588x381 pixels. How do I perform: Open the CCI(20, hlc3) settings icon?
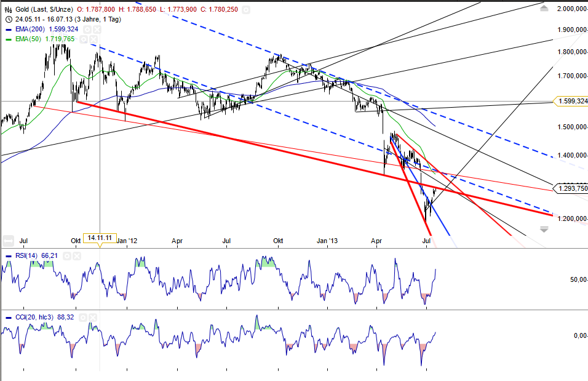coord(83,317)
